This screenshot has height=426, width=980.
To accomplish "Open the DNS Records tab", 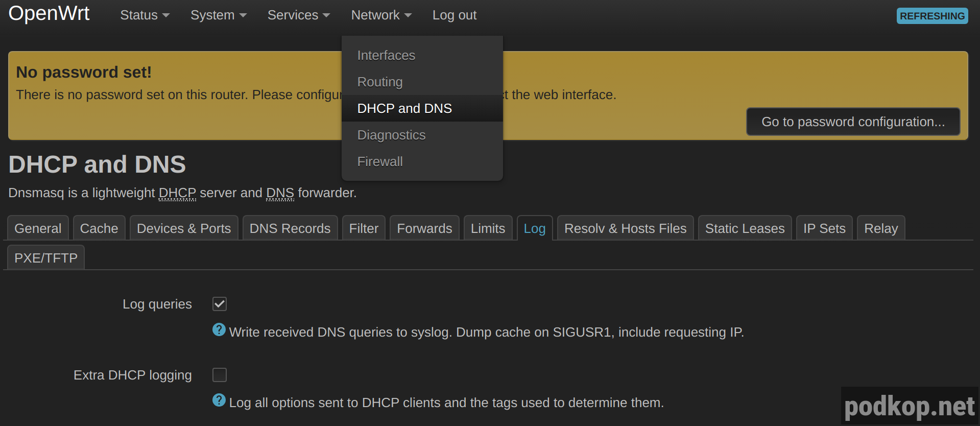I will [x=290, y=228].
